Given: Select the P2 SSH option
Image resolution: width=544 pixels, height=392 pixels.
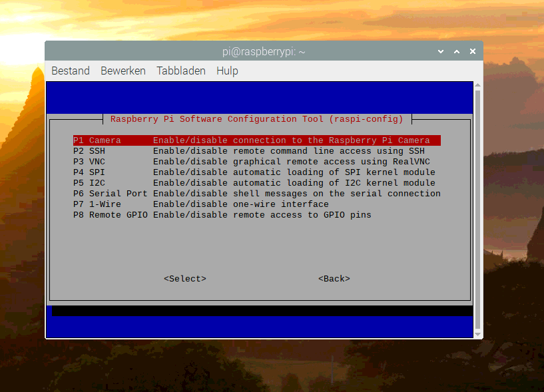Looking at the screenshot, I should pyautogui.click(x=257, y=151).
